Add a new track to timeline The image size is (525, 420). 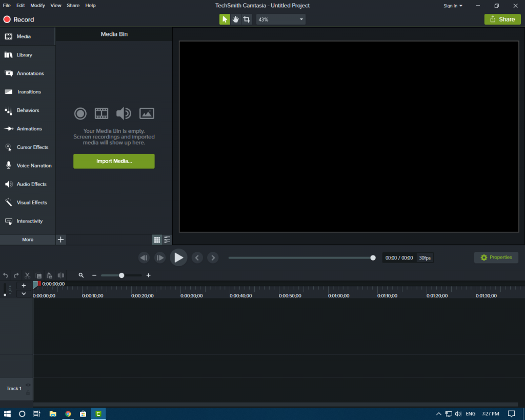click(x=24, y=286)
